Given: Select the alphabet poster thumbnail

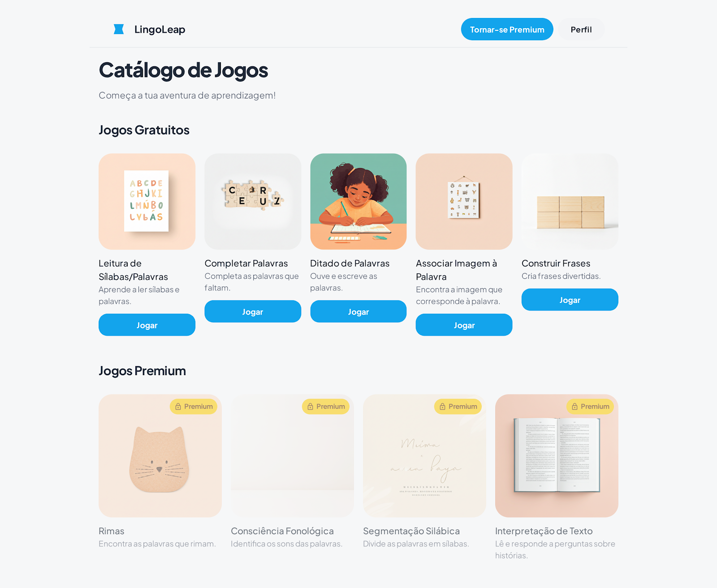Looking at the screenshot, I should 147,202.
